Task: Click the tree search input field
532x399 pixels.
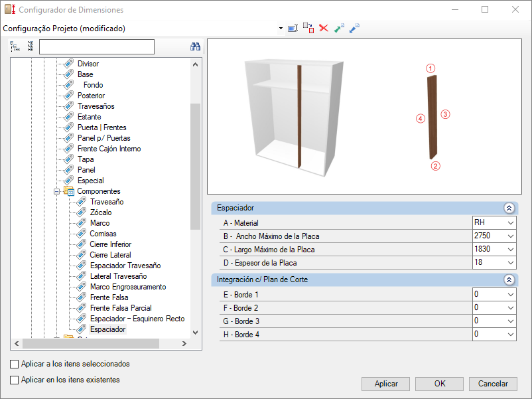Action: [97, 46]
